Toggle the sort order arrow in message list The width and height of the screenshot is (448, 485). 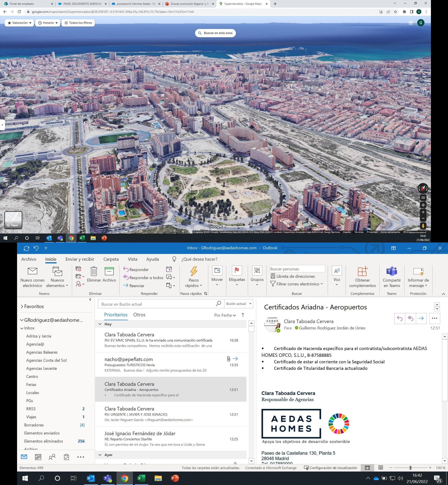click(x=243, y=315)
